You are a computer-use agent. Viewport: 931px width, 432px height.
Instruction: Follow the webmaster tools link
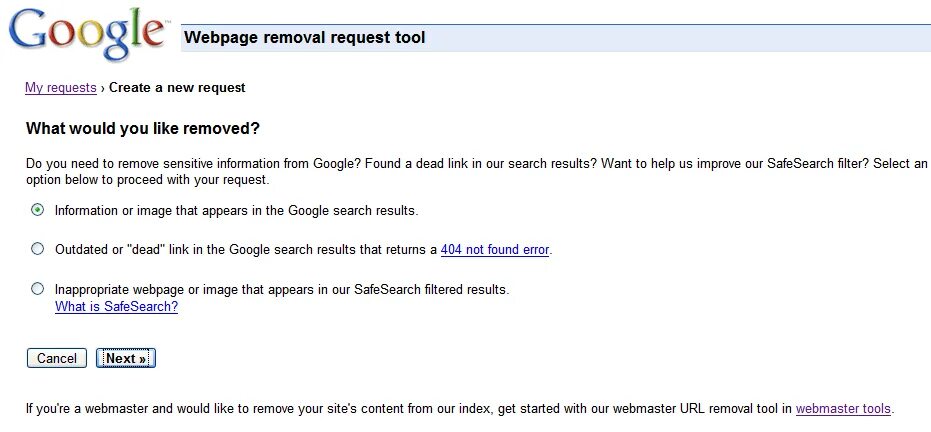[x=843, y=409]
